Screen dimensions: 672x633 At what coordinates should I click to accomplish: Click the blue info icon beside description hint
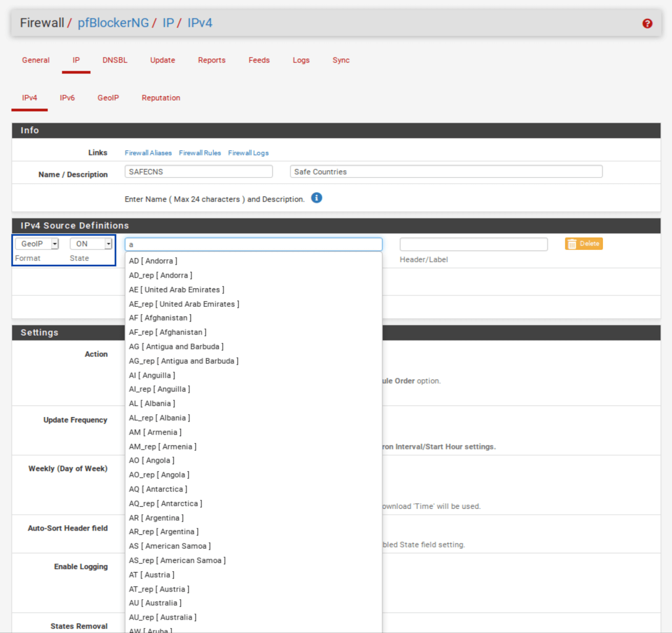point(317,198)
